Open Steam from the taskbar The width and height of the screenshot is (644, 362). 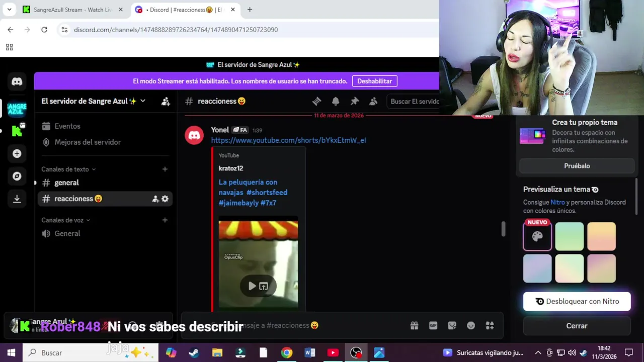(x=194, y=352)
